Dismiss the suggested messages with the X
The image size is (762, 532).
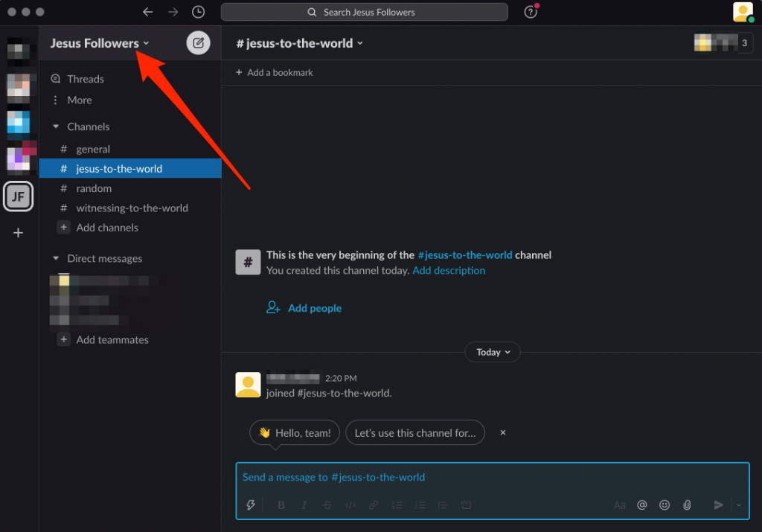(503, 432)
